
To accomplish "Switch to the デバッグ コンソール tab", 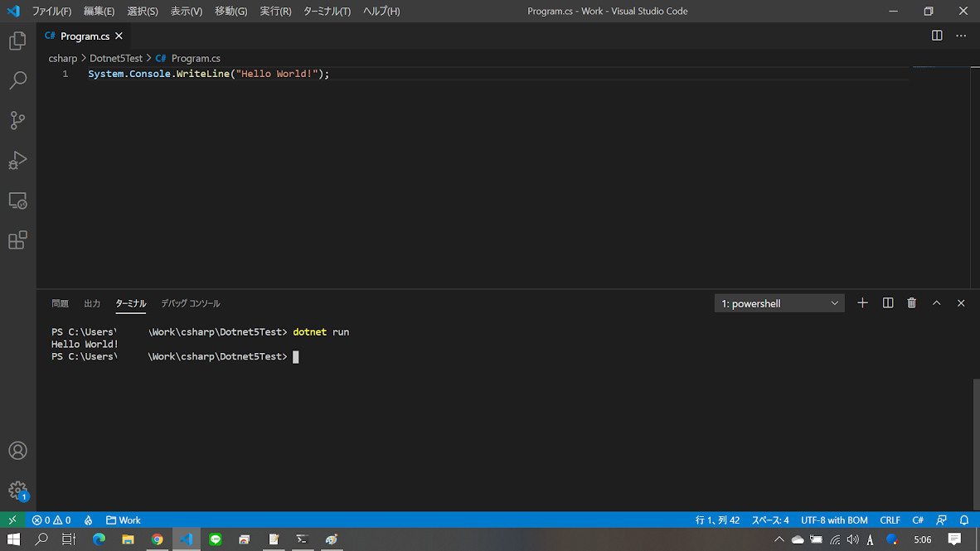I will tap(190, 302).
